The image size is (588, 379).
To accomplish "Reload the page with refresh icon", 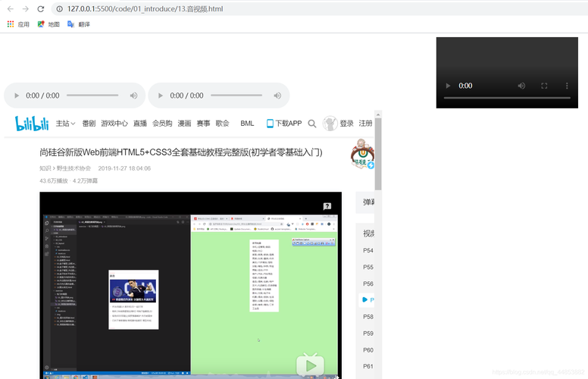I will pos(40,8).
